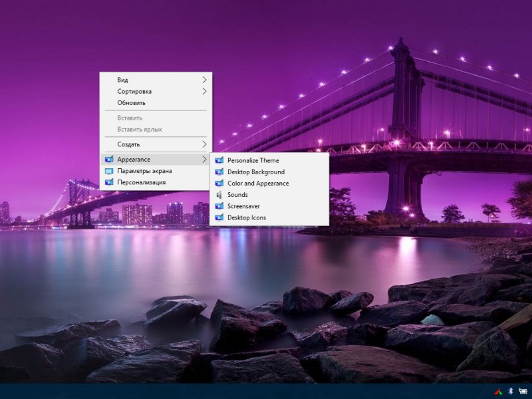Choose Color and Appearance

pyautogui.click(x=269, y=184)
